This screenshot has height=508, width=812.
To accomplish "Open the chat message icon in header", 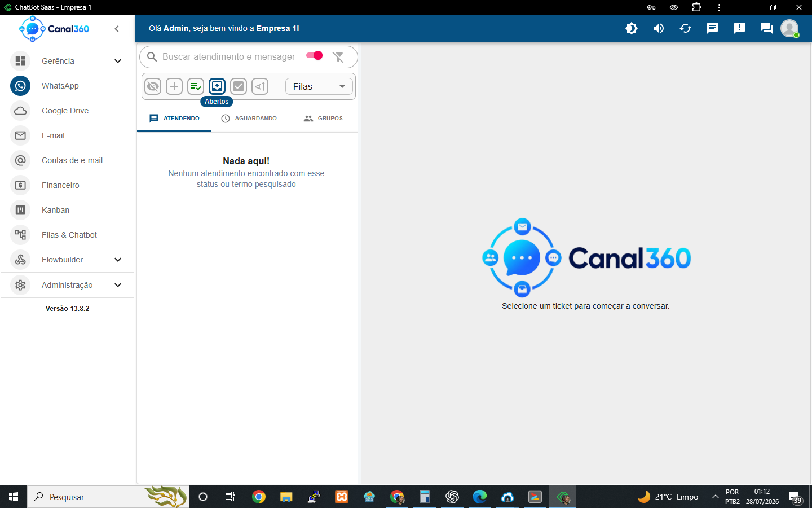I will pos(713,28).
